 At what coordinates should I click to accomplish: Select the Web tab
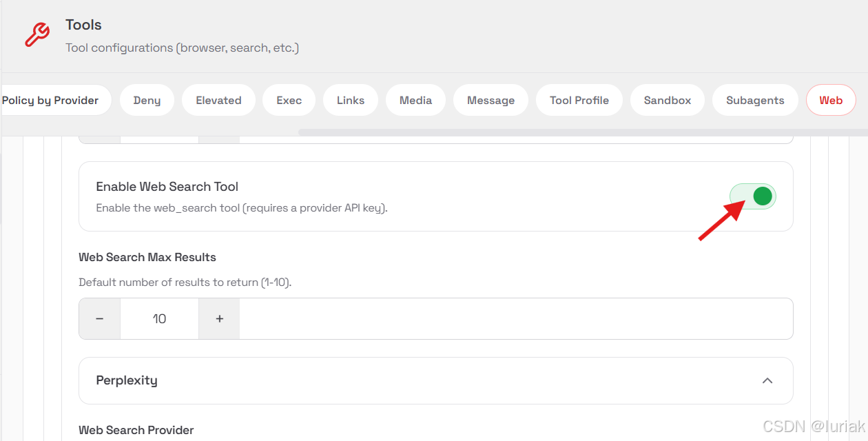[x=831, y=101]
